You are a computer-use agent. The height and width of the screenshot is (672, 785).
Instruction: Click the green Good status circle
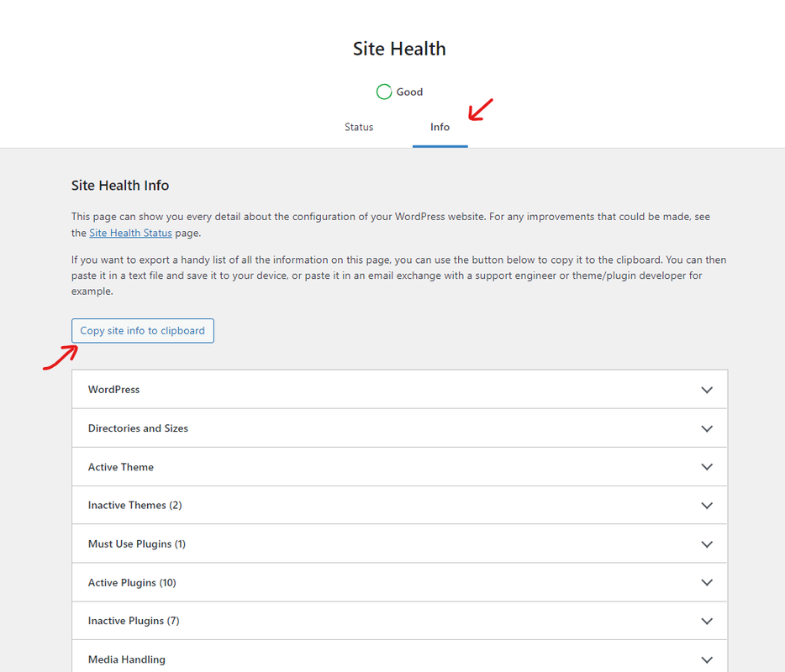[x=384, y=92]
